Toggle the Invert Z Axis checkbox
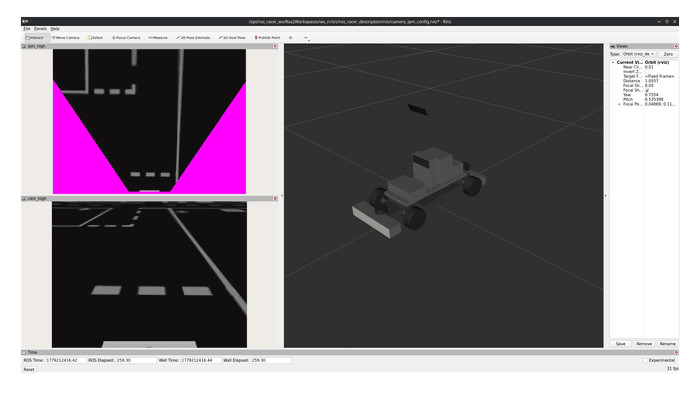The height and width of the screenshot is (398, 700). point(647,72)
